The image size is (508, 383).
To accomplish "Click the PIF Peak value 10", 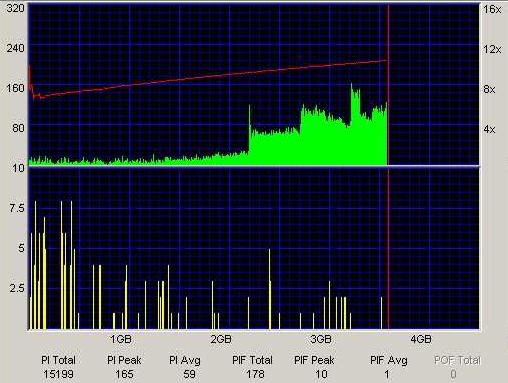I will 321,374.
